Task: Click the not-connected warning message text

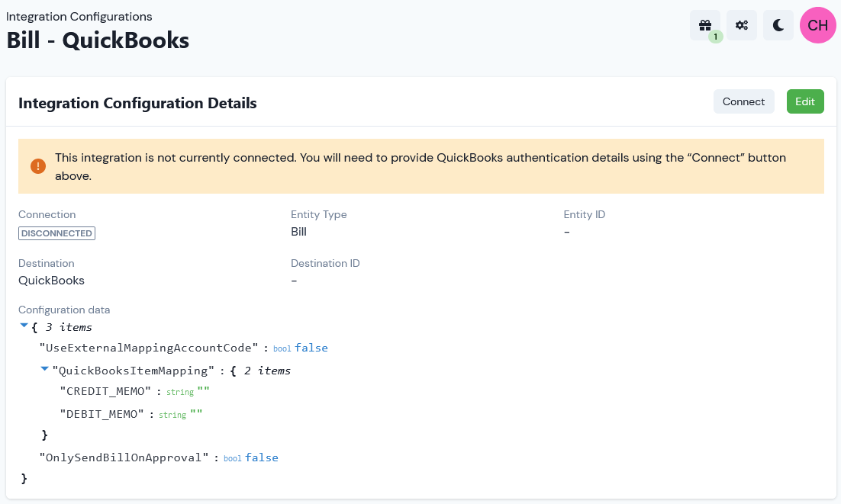Action: click(420, 166)
